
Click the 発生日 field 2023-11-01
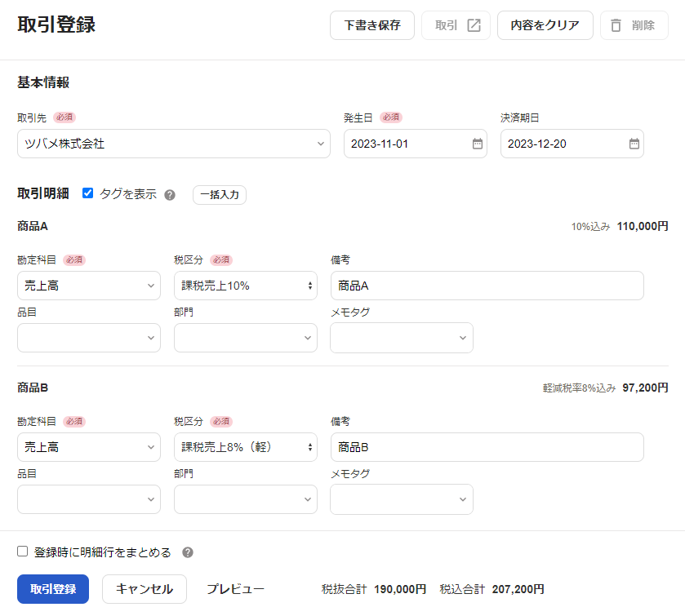[416, 144]
